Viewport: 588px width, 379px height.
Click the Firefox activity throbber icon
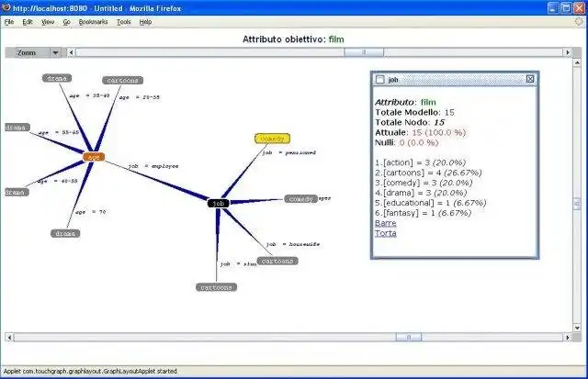point(580,22)
